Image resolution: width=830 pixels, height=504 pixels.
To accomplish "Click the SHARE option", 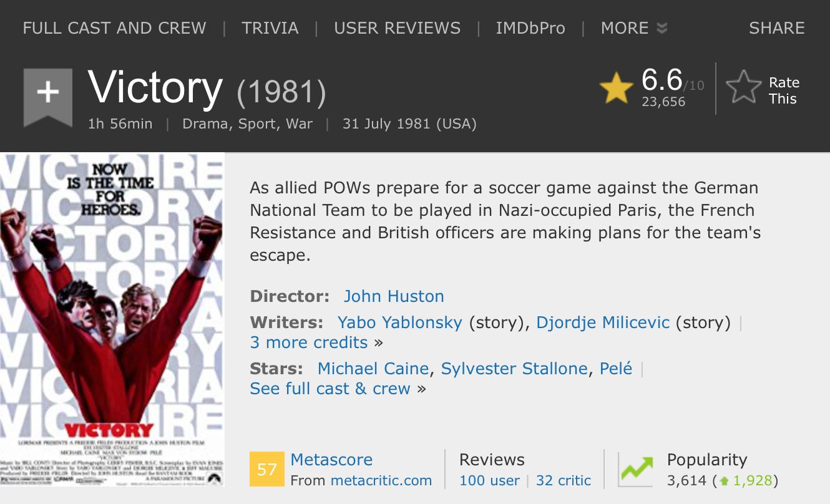I will click(777, 27).
